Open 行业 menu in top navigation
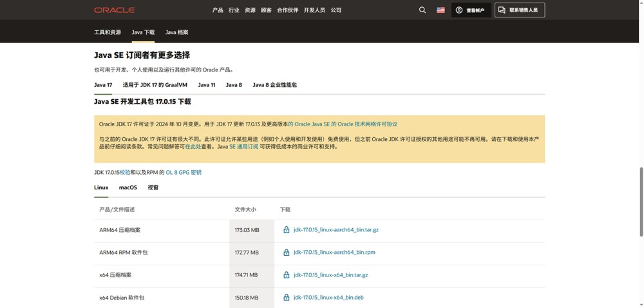The height and width of the screenshot is (308, 644). (x=234, y=10)
